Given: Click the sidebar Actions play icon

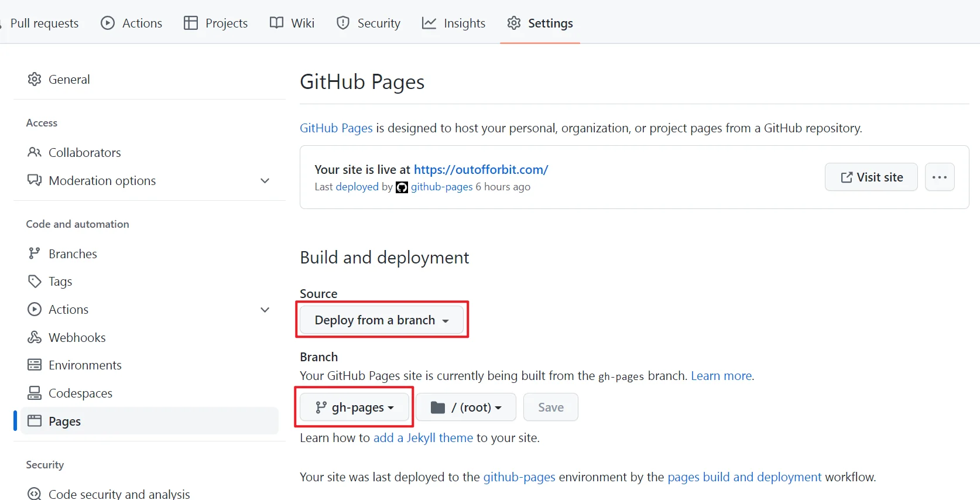Looking at the screenshot, I should pos(35,309).
